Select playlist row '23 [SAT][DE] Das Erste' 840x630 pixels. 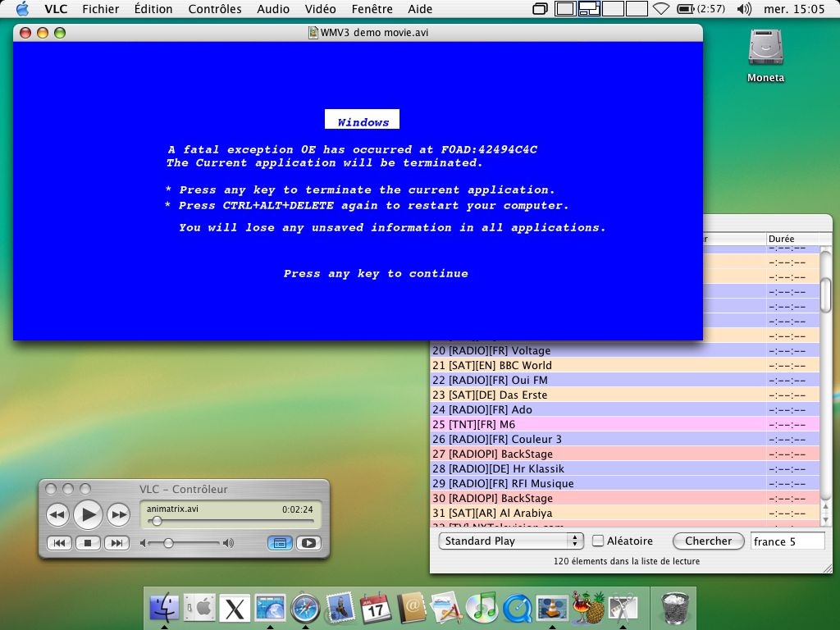click(624, 395)
